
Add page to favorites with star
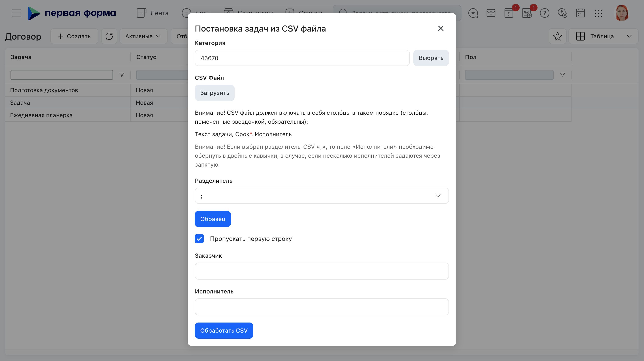(x=557, y=36)
